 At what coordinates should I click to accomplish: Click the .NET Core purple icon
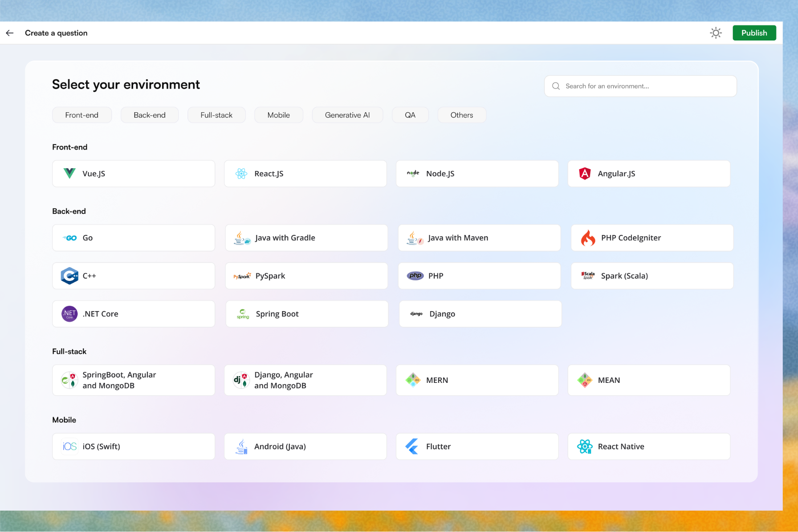[x=69, y=314]
